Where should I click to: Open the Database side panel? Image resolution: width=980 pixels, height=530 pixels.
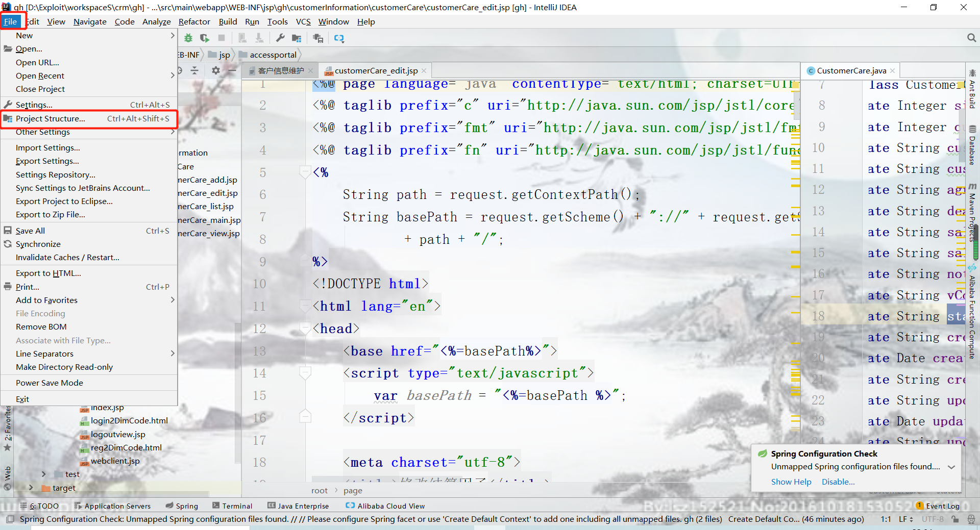[972, 145]
